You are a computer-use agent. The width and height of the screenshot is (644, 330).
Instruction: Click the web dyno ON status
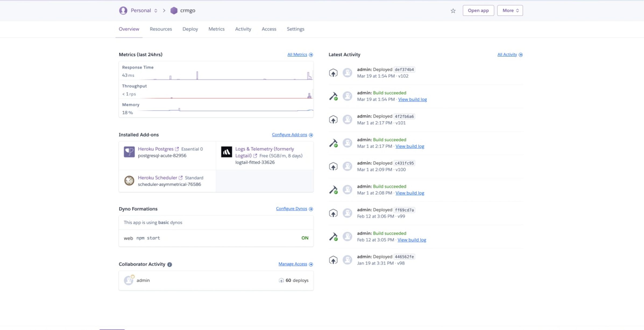click(x=305, y=238)
